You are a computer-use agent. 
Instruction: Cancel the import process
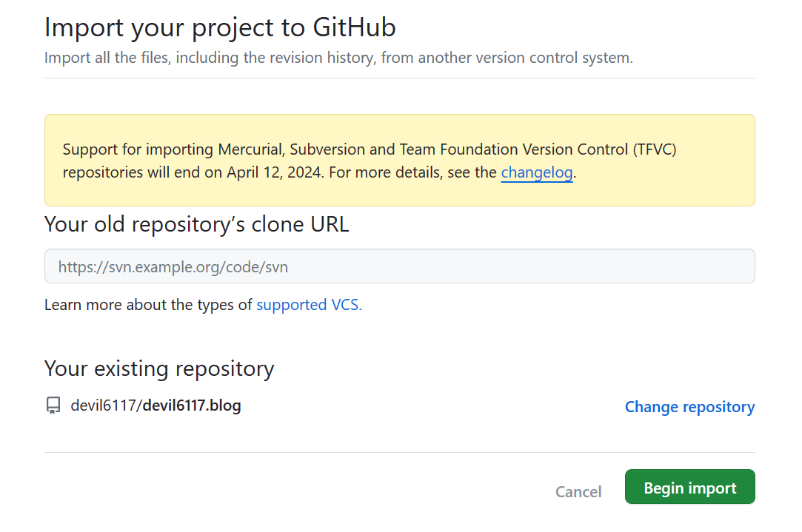point(578,492)
